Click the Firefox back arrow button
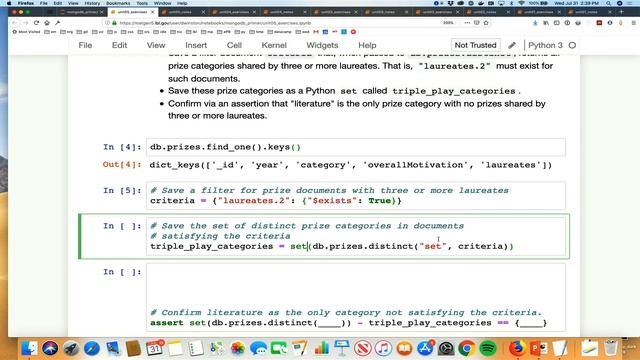The height and width of the screenshot is (360, 640). click(15, 23)
